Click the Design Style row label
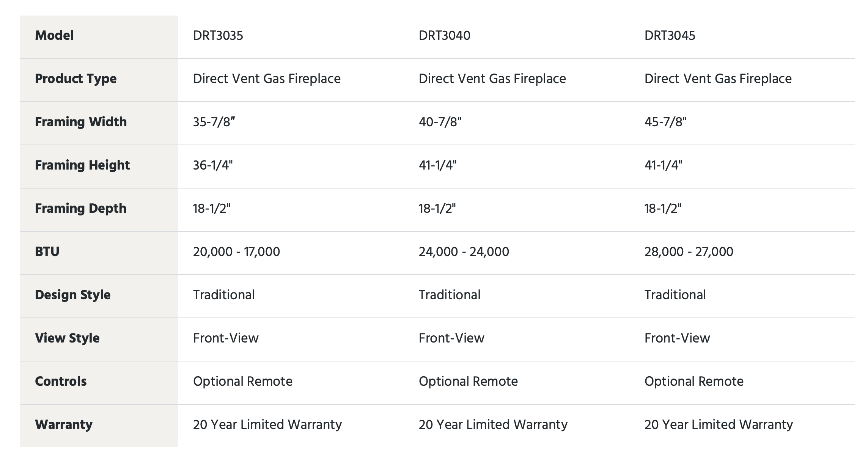The height and width of the screenshot is (462, 868). (72, 295)
